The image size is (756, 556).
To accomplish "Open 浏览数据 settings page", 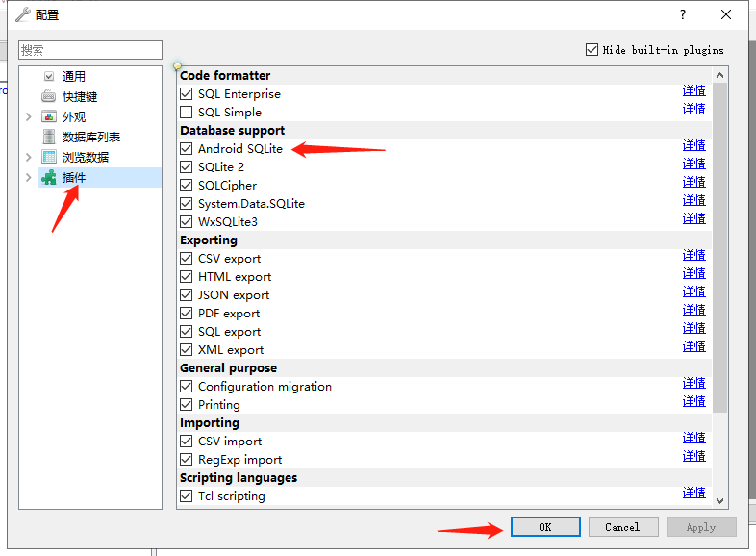I will click(x=86, y=157).
